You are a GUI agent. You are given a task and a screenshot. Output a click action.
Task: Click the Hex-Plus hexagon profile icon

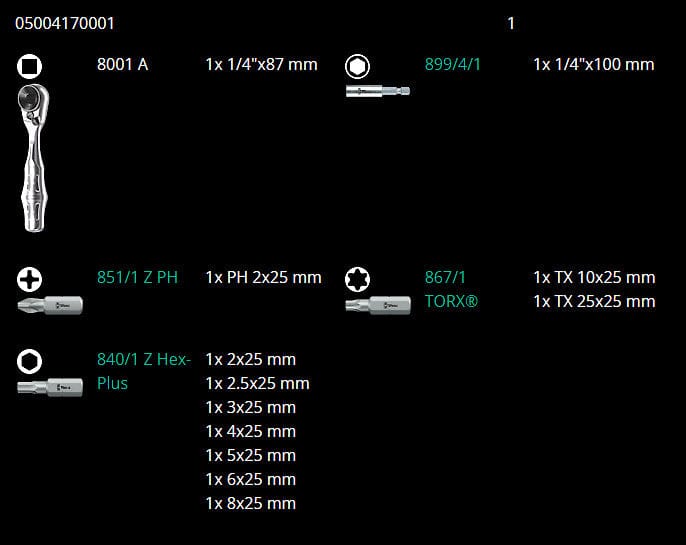pyautogui.click(x=30, y=361)
